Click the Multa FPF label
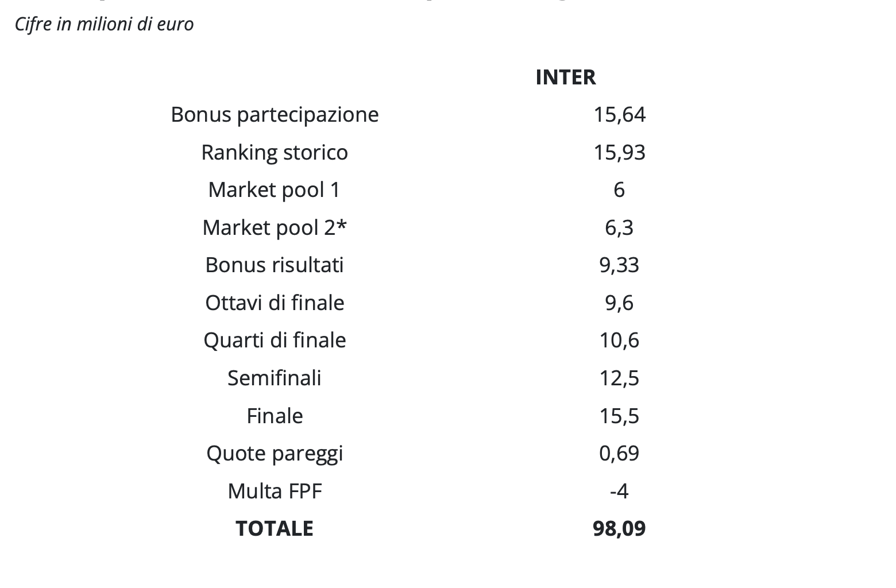This screenshot has height=588, width=896. point(275,492)
